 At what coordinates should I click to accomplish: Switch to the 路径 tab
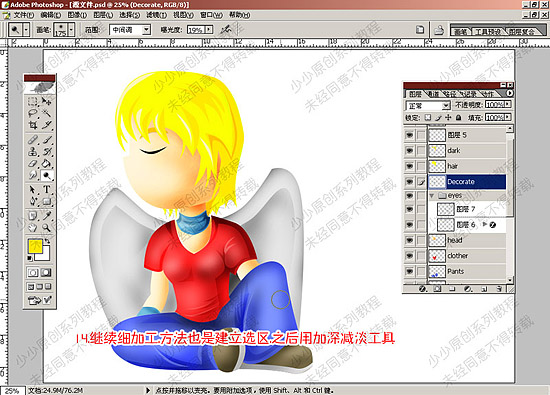point(450,94)
